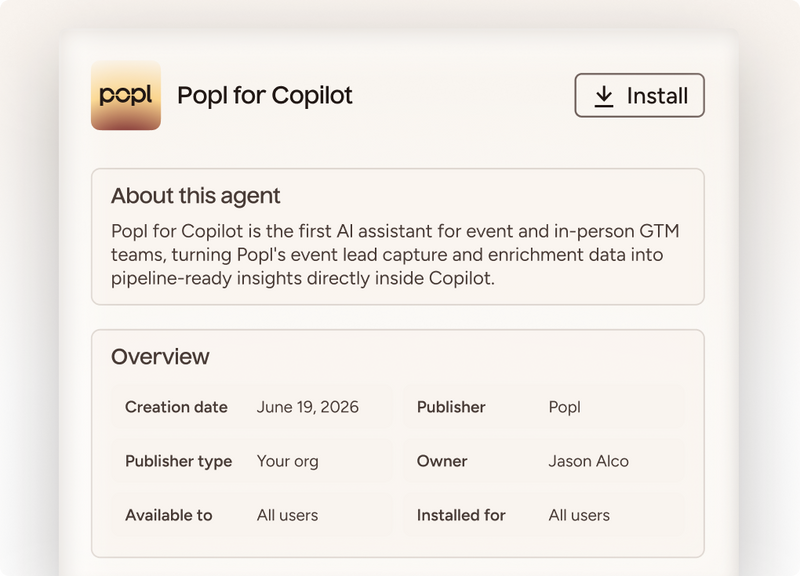Select 'All users' beside Installed for
Screen dimensions: 800x576
click(579, 515)
